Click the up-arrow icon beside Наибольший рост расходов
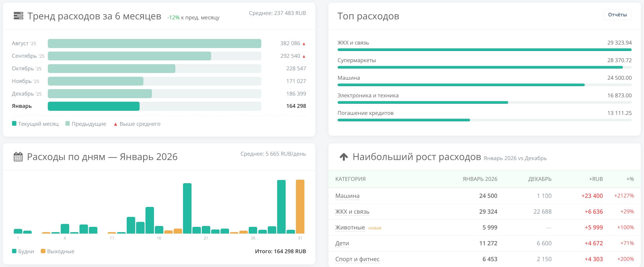The image size is (644, 267). click(x=344, y=157)
